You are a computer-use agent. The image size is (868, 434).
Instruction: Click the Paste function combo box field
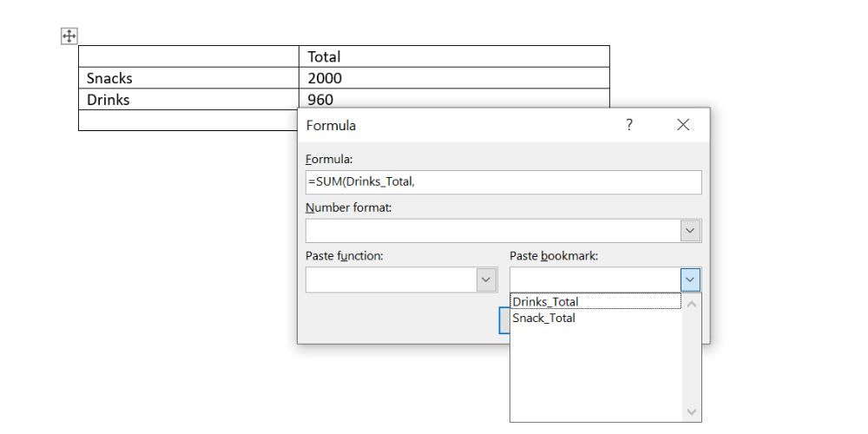pyautogui.click(x=391, y=279)
